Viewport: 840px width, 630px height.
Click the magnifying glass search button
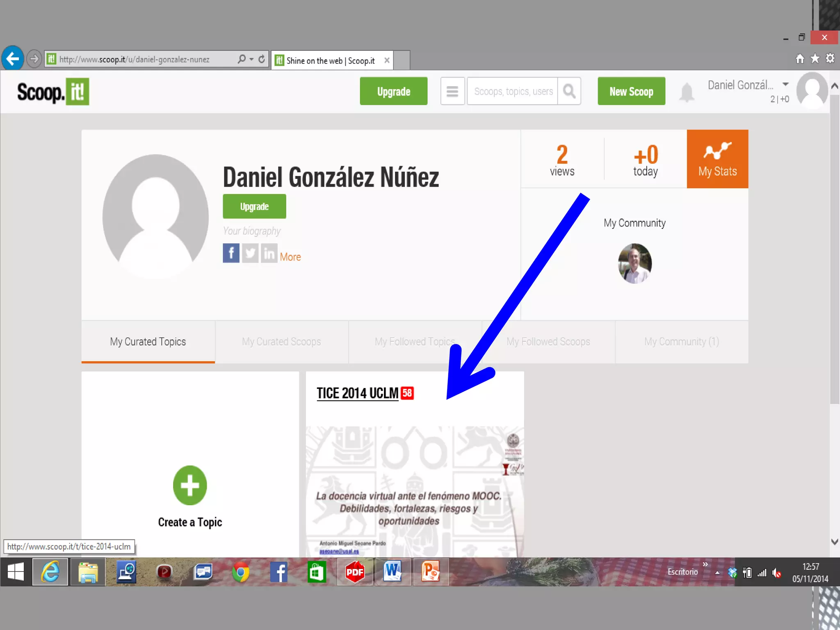coord(569,91)
